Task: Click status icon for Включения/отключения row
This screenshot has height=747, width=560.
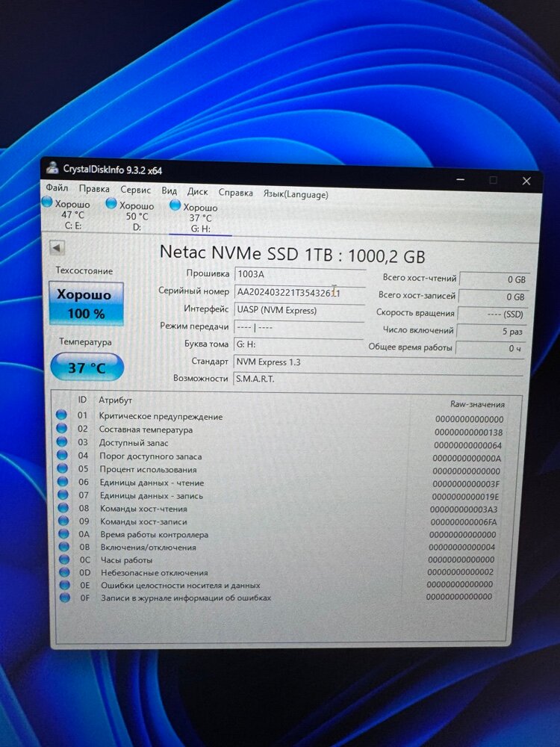Action: [63, 547]
